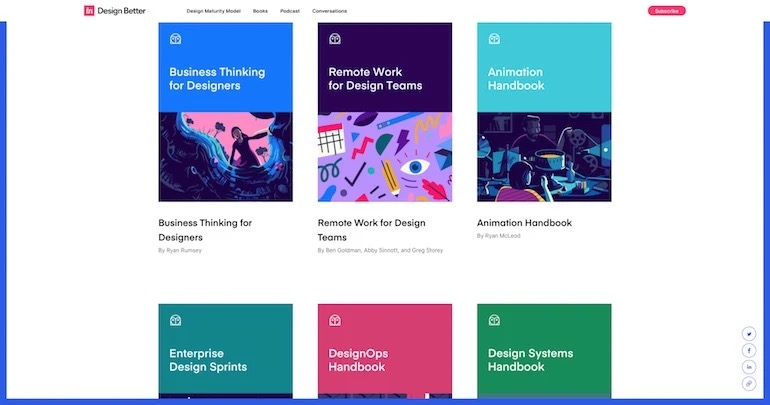Screen dimensions: 770x405
Task: Open the DesignOps Handbook cover title
Action: tap(358, 360)
